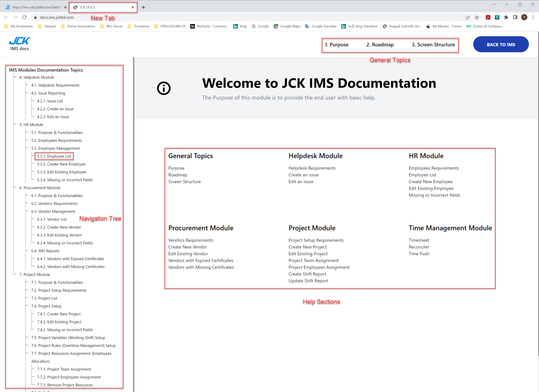Open the Chrome three-dot menu

click(533, 17)
